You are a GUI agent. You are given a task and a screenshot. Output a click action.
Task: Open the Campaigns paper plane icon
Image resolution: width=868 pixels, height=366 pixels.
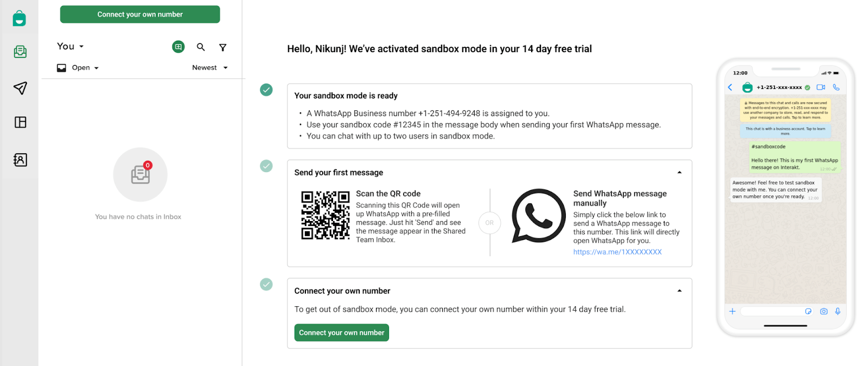tap(20, 88)
